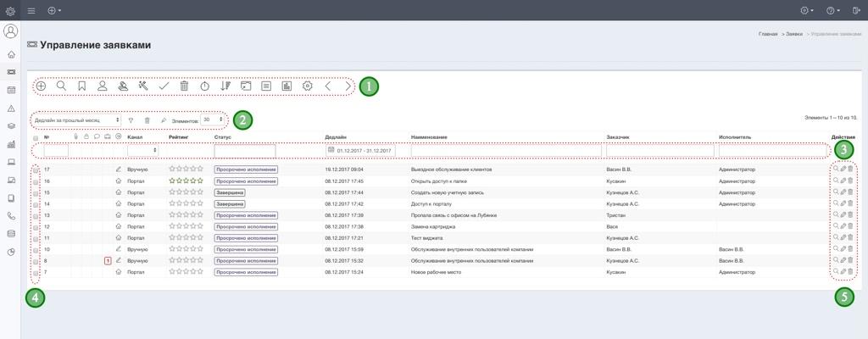Image resolution: width=868 pixels, height=339 pixels.
Task: Click the trash can icon in main toolbar
Action: tap(184, 86)
